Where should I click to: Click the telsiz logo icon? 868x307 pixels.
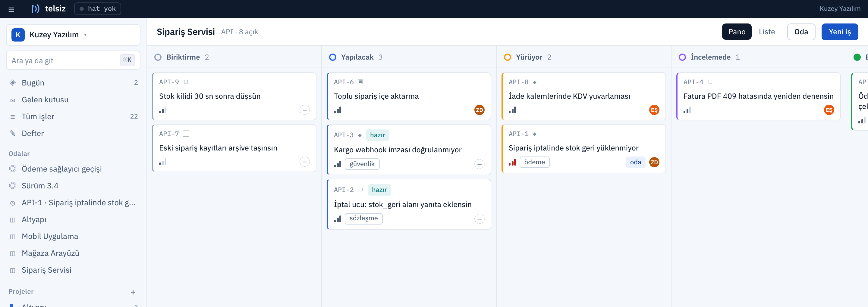(35, 9)
